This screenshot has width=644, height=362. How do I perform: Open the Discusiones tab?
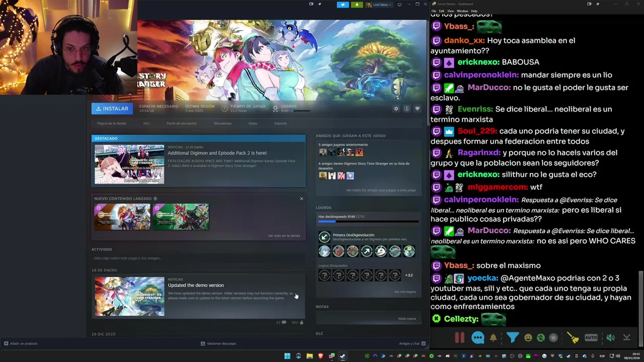222,123
